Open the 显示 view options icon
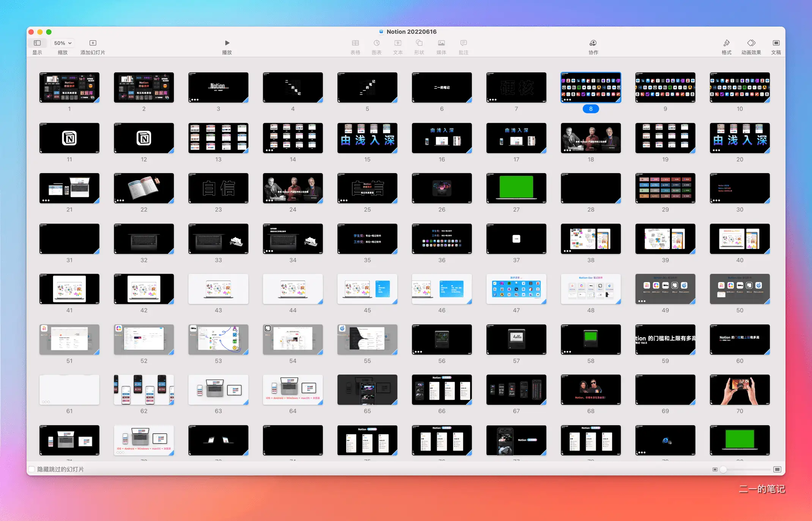This screenshot has height=521, width=812. 37,43
